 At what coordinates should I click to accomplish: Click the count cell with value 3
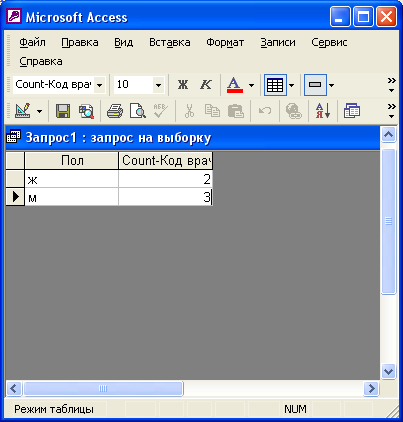(x=166, y=197)
